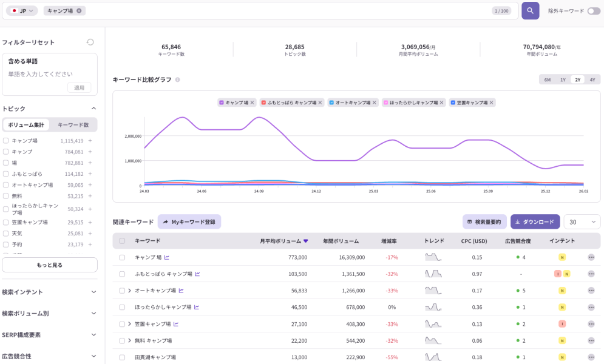The image size is (604, 364).
Task: Select the 田貫湖キャンプ場 row checkbox
Action: (122, 357)
